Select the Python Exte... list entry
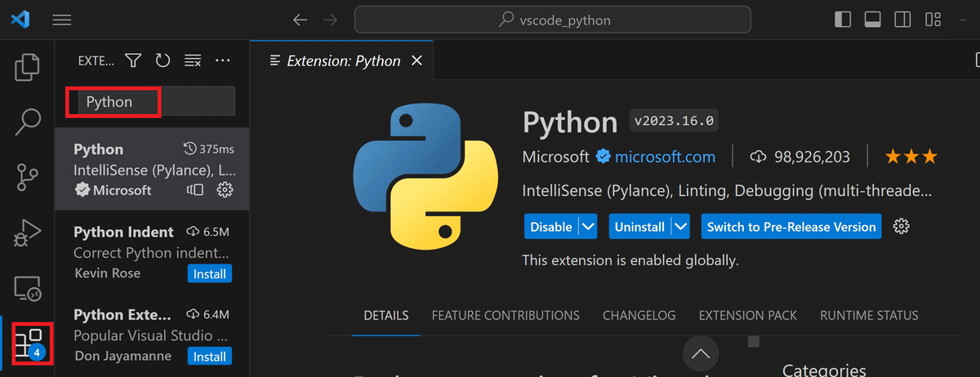The width and height of the screenshot is (980, 377). [152, 335]
